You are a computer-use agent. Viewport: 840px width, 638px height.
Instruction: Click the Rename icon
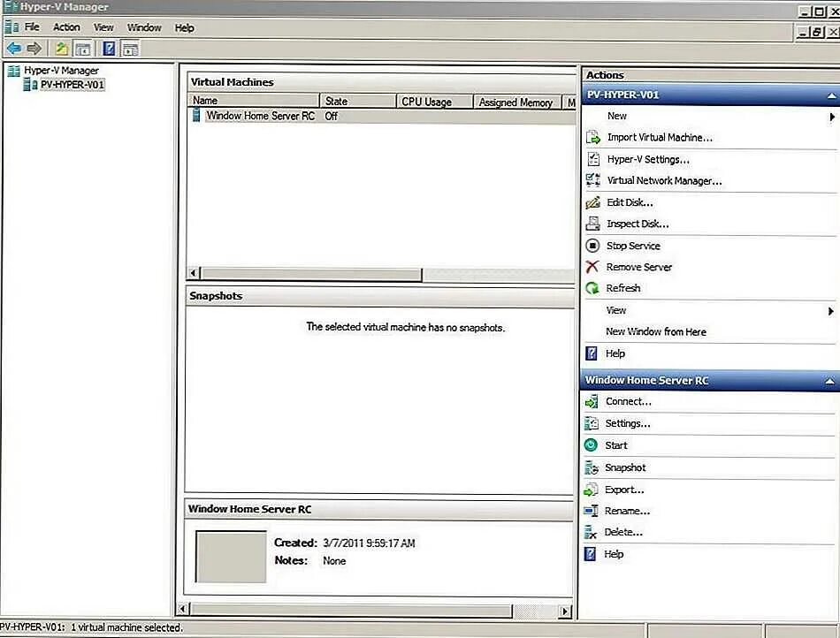(x=591, y=511)
